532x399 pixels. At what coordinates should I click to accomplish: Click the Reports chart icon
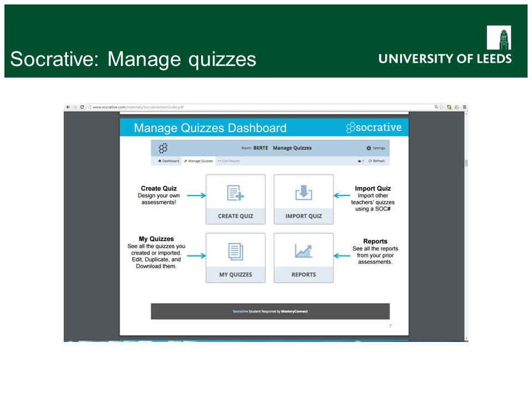pos(304,251)
